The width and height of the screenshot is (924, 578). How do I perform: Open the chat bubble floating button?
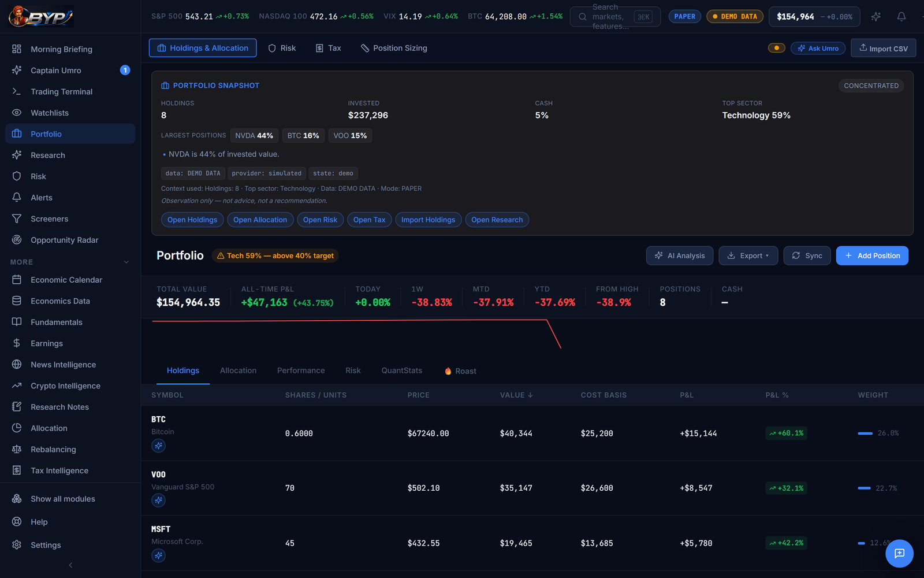899,554
